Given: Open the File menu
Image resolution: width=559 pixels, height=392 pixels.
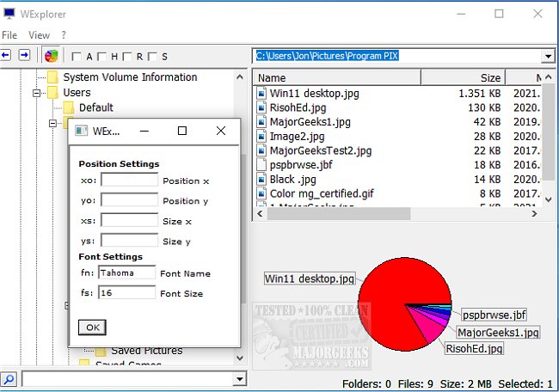Looking at the screenshot, I should point(9,35).
